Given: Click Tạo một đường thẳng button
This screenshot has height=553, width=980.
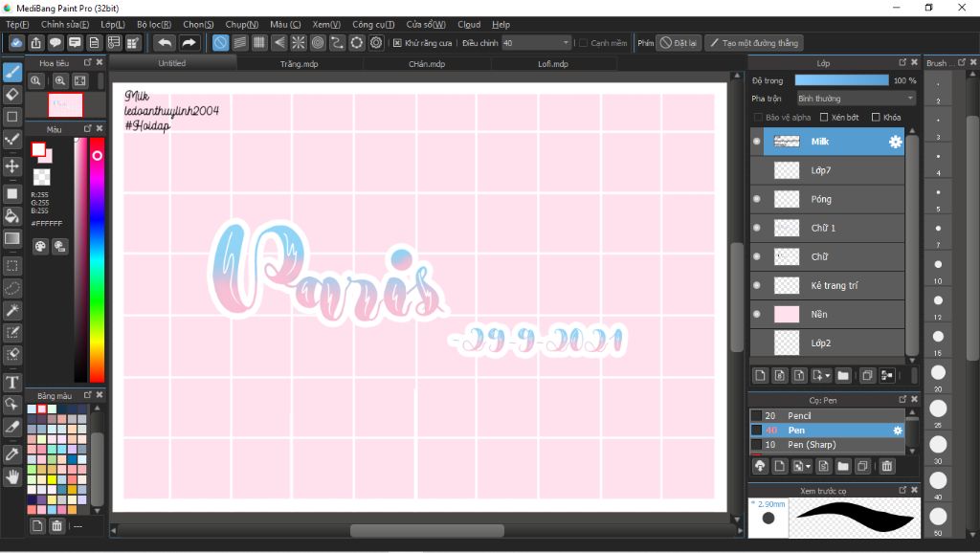Looking at the screenshot, I should 754,43.
